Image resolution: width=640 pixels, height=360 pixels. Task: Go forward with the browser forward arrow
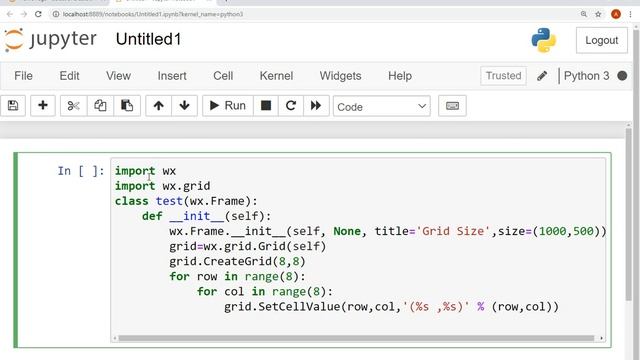24,14
